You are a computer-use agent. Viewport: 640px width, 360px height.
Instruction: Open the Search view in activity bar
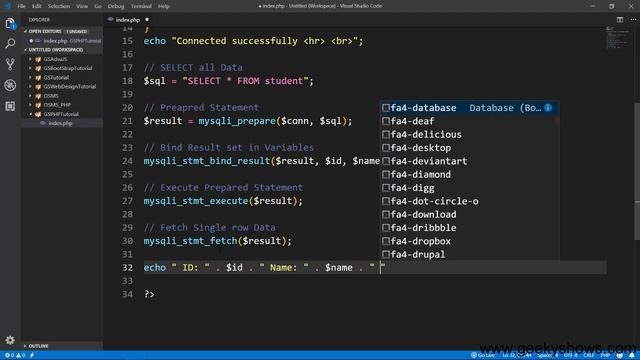tap(10, 43)
